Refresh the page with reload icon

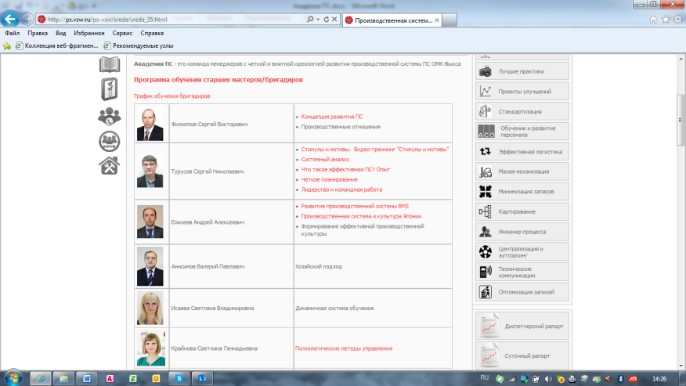click(x=326, y=19)
